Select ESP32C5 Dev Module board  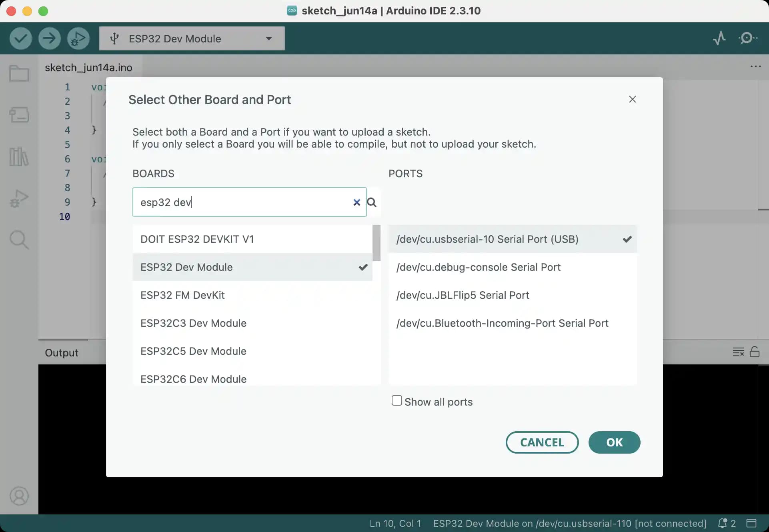pos(252,351)
